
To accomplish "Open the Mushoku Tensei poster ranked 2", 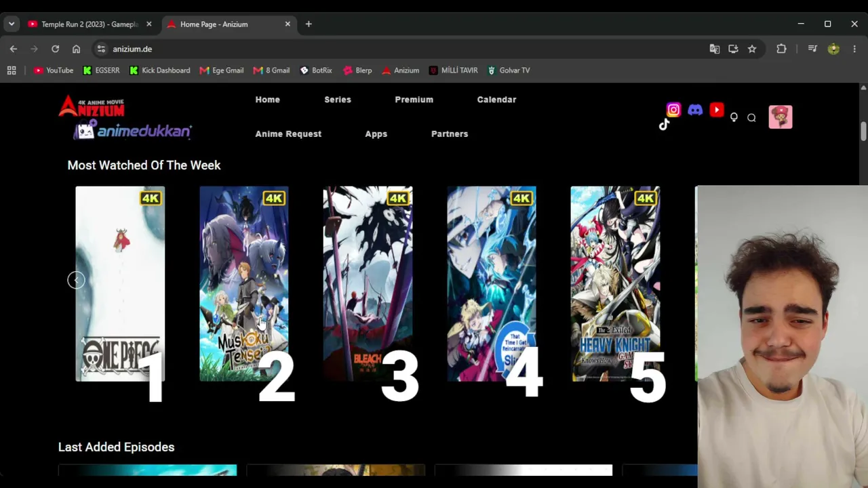I will (244, 283).
